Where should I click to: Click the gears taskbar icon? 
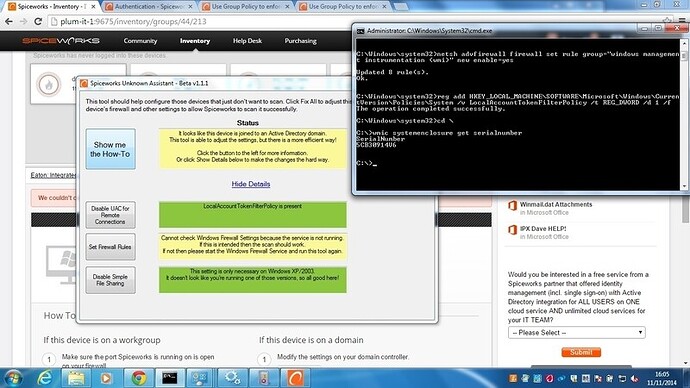pyautogui.click(x=232, y=378)
